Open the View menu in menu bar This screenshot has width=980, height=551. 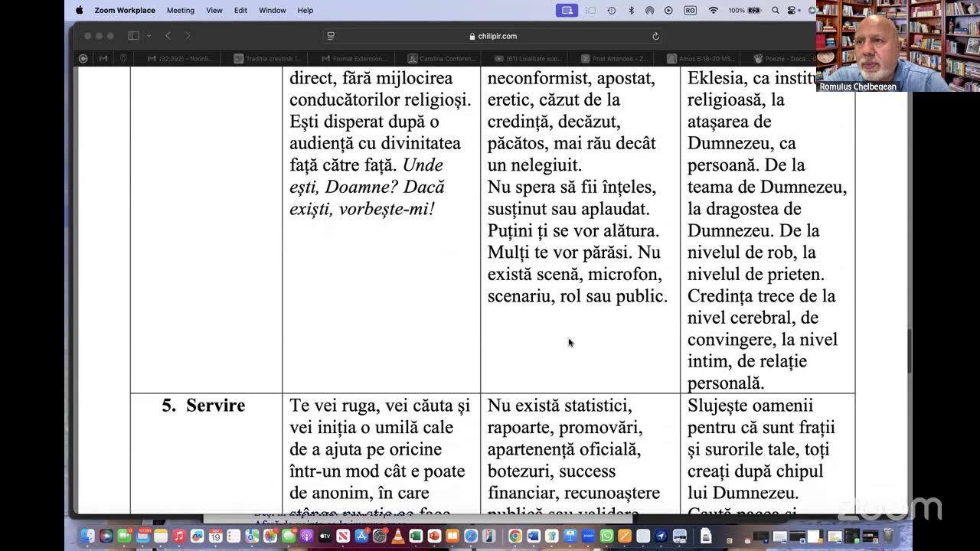[214, 10]
